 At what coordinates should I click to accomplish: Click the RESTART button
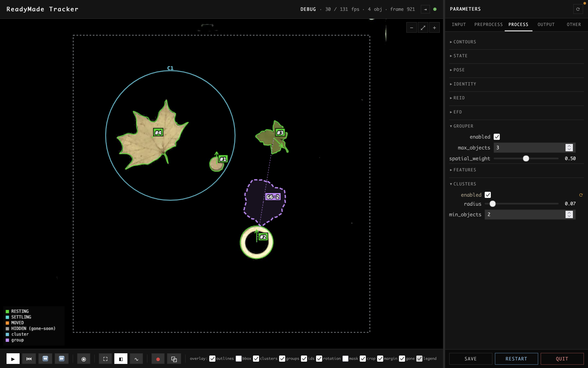(516, 359)
